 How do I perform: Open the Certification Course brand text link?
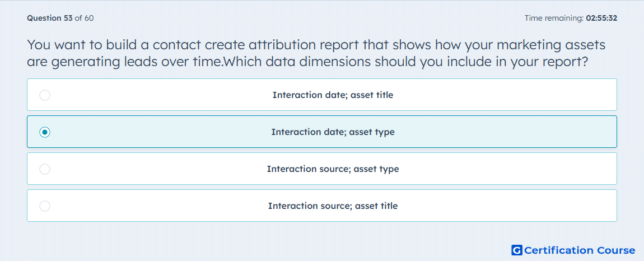580,250
